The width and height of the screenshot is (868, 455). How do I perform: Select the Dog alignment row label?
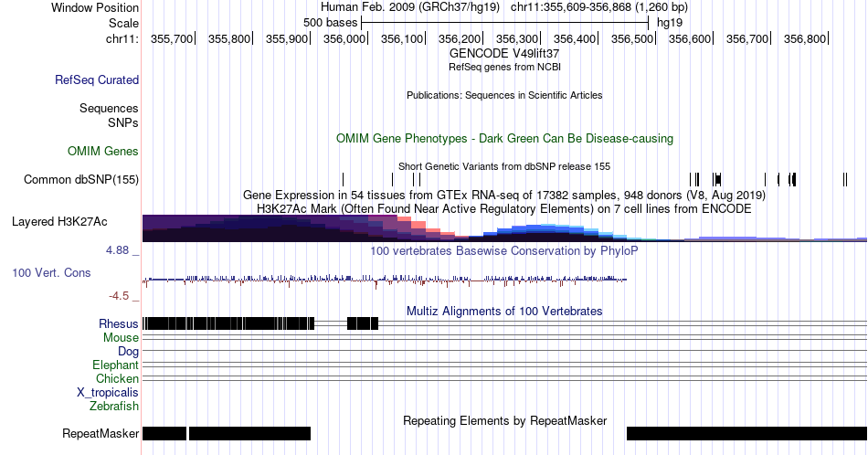click(128, 352)
